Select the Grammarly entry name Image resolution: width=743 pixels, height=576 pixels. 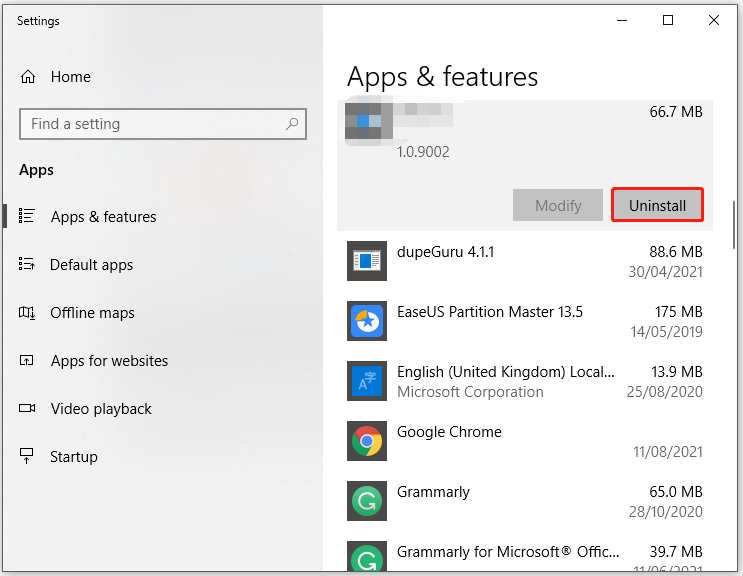click(433, 492)
